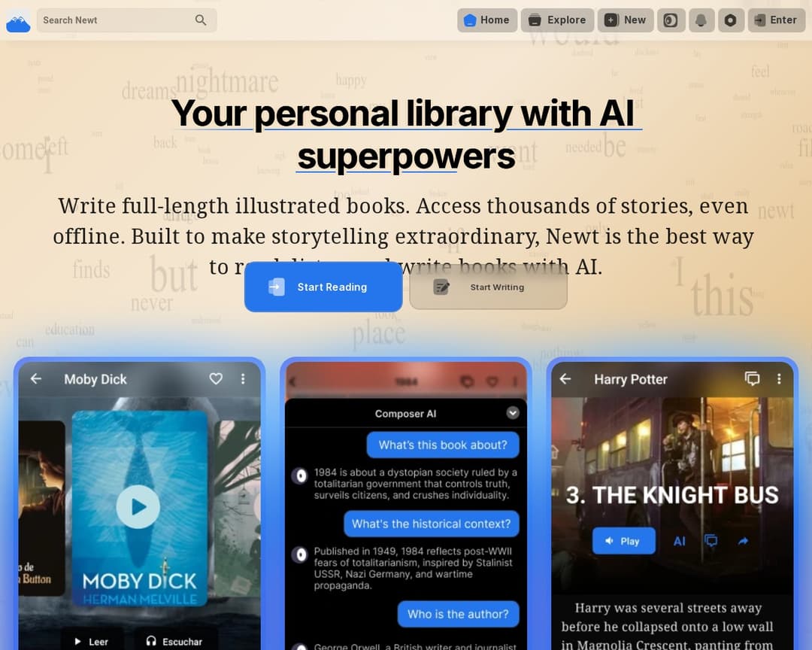The image size is (812, 650).
Task: Open the Harry Potter comments icon
Action: point(752,379)
